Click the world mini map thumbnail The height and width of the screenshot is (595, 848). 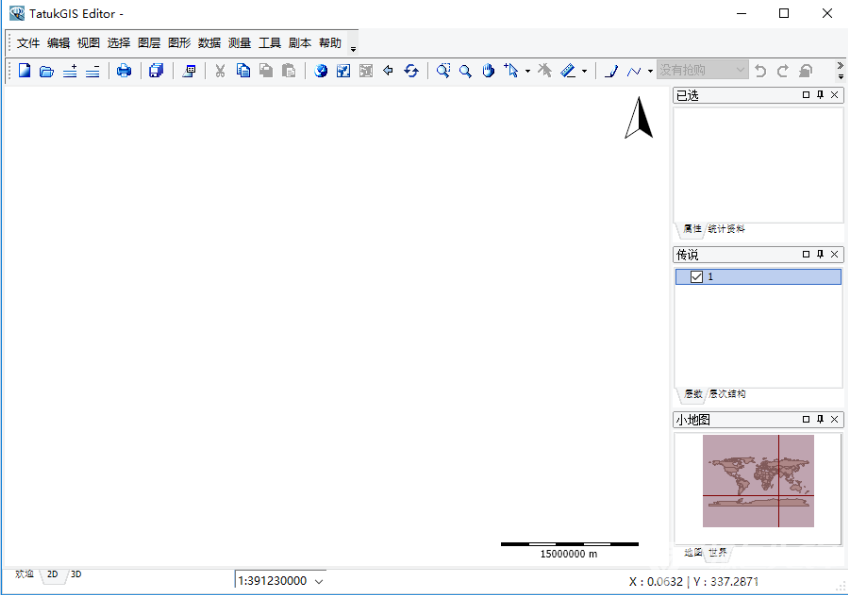pos(758,481)
